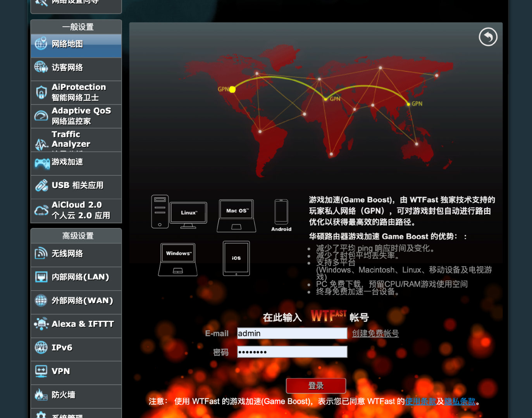
Task: Click the Adaptive QoS gauge icon
Action: pos(41,116)
